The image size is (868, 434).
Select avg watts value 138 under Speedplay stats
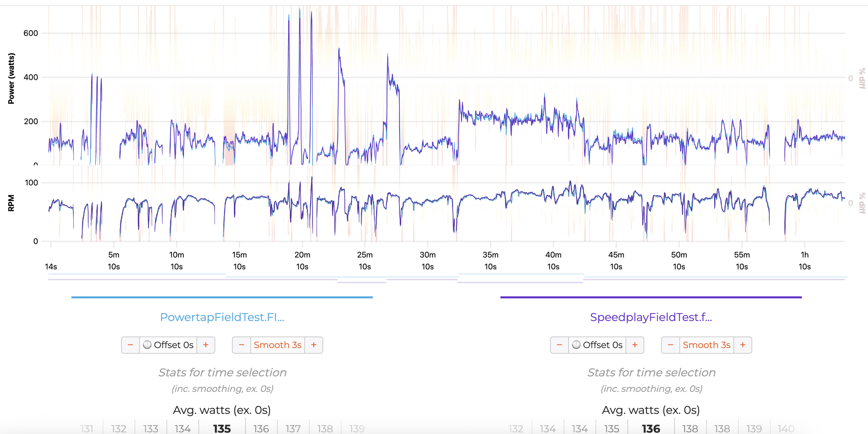click(x=691, y=428)
